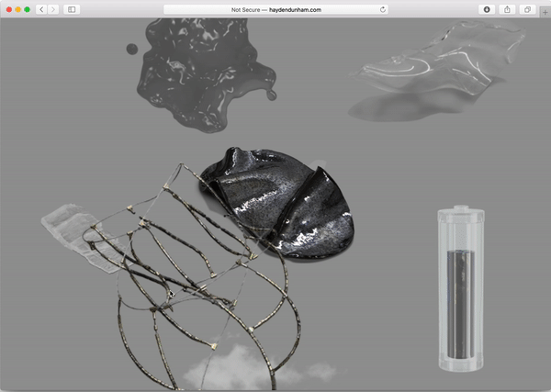Click the Safari forward arrow button

pyautogui.click(x=53, y=9)
